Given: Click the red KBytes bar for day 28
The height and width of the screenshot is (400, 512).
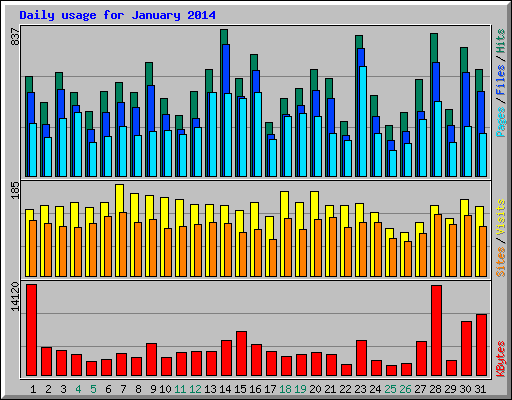Looking at the screenshot, I should click(x=437, y=331).
